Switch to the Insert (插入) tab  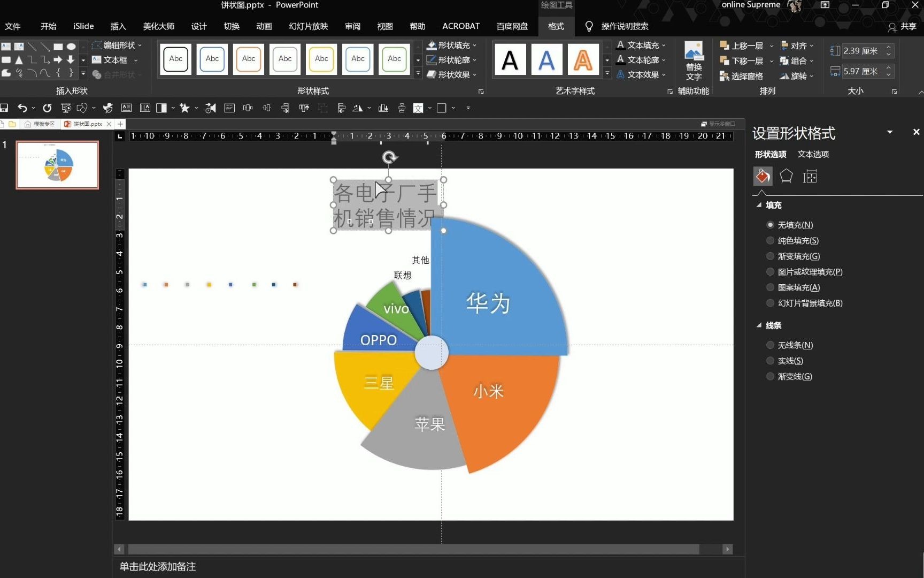(x=118, y=26)
